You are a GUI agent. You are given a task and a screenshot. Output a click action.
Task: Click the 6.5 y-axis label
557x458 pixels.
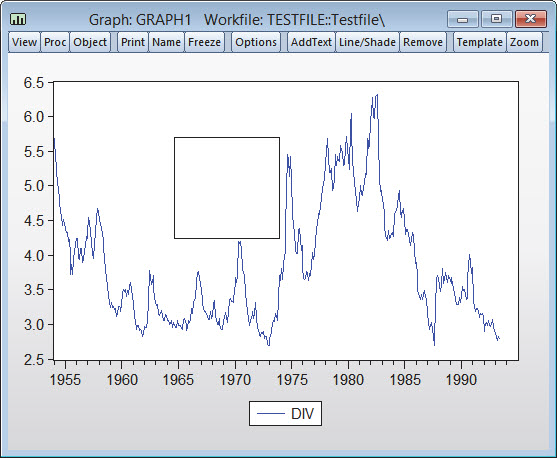pyautogui.click(x=33, y=83)
